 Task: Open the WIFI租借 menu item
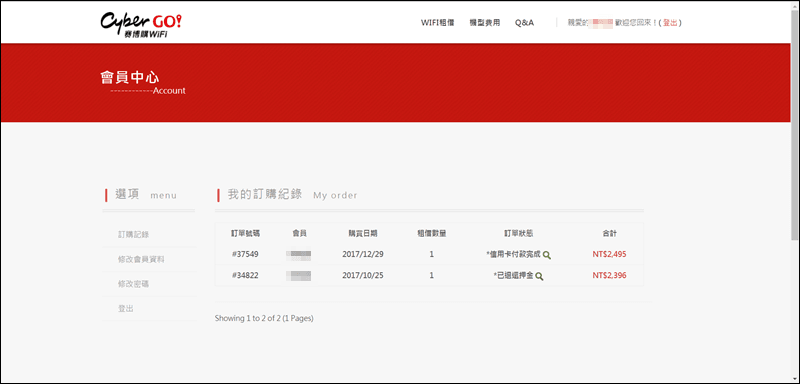(437, 23)
